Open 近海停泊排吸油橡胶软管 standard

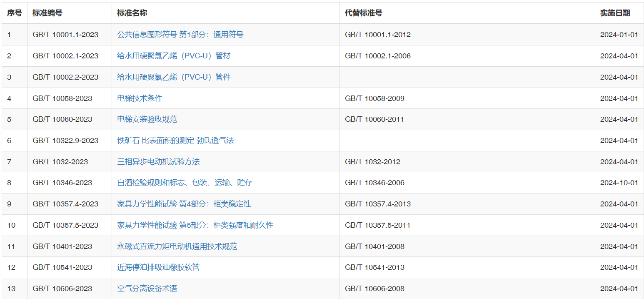tap(158, 267)
